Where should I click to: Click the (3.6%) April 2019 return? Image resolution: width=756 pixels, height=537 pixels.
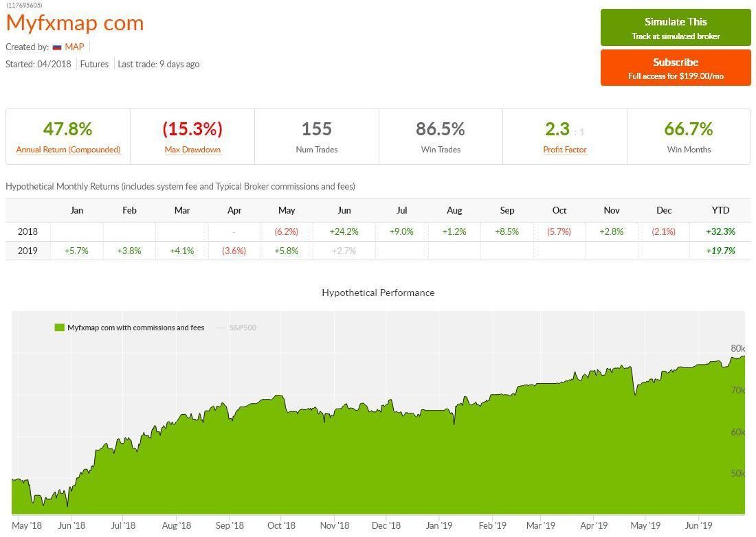point(234,251)
